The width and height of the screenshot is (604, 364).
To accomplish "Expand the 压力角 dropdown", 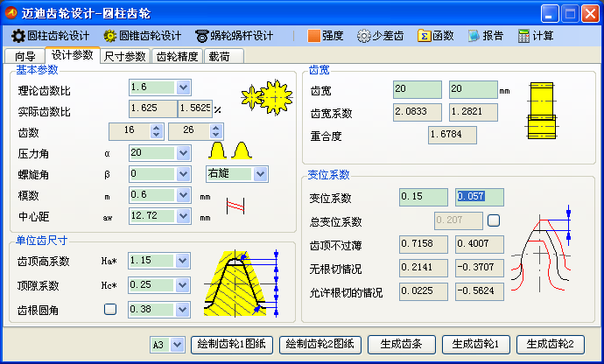I will tap(183, 153).
